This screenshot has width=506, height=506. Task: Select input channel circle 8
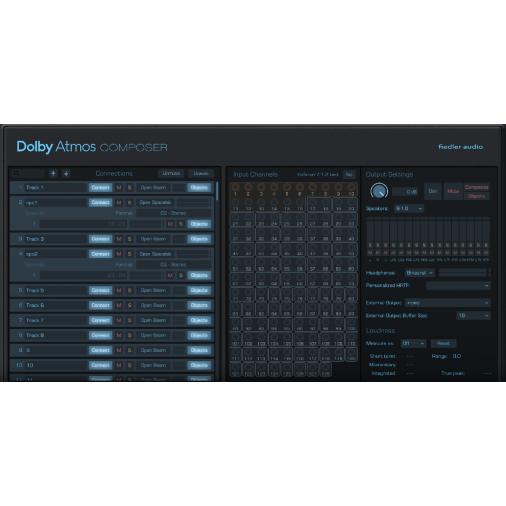pyautogui.click(x=325, y=187)
